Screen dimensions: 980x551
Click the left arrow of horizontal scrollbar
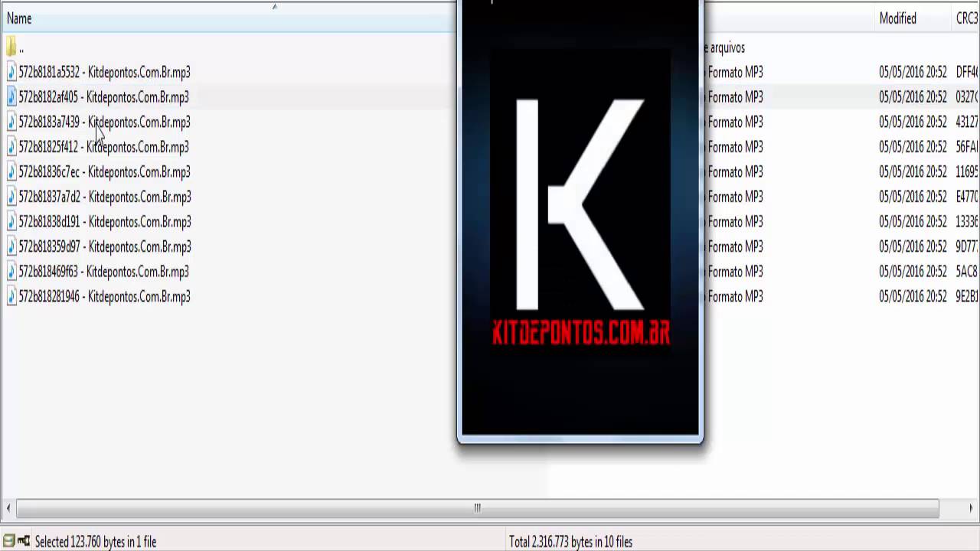pyautogui.click(x=8, y=508)
